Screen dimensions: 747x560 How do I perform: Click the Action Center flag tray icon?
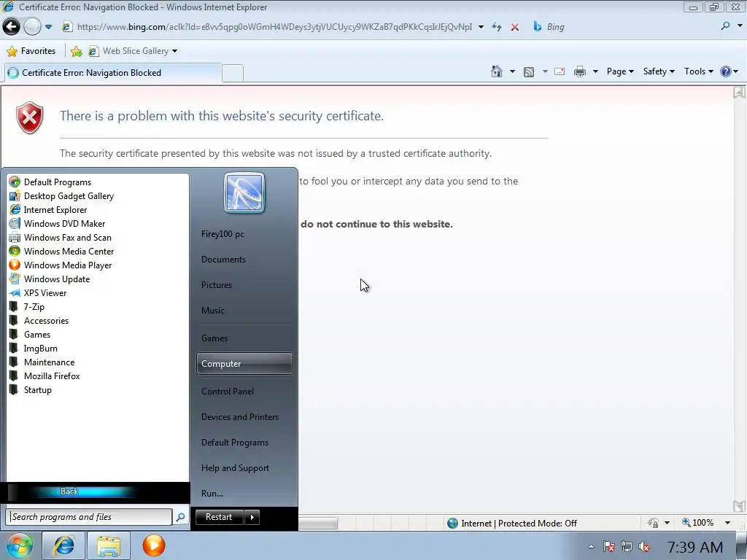[x=608, y=547]
